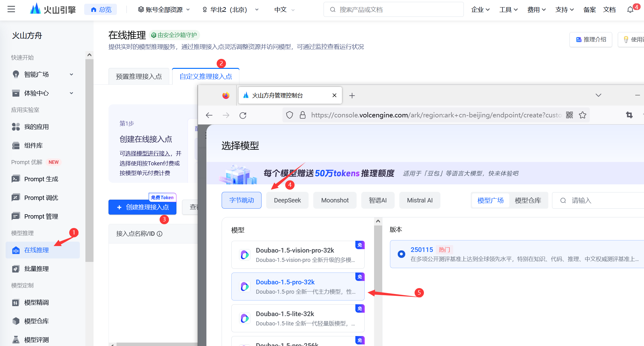
Task: Expand the 工具 menu
Action: (508, 10)
